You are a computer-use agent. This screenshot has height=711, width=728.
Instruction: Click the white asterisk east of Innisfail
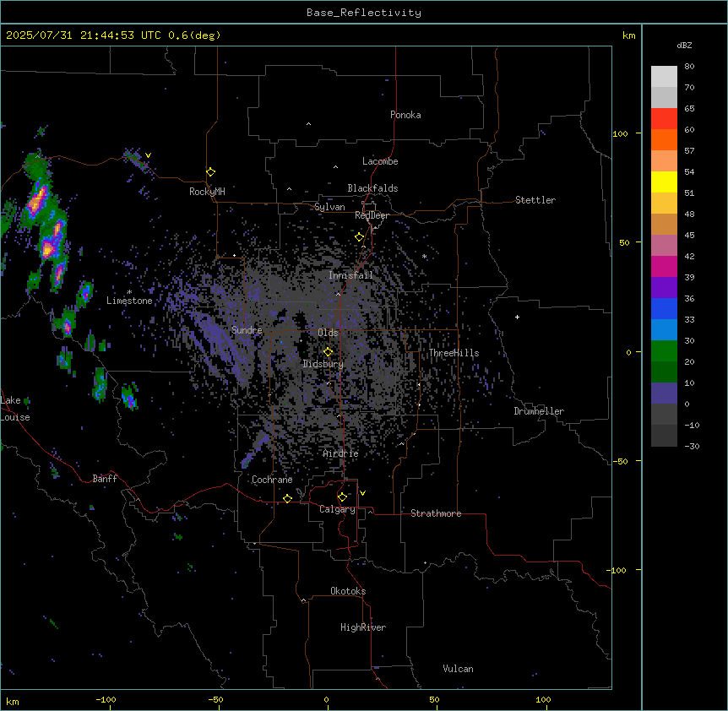point(424,256)
